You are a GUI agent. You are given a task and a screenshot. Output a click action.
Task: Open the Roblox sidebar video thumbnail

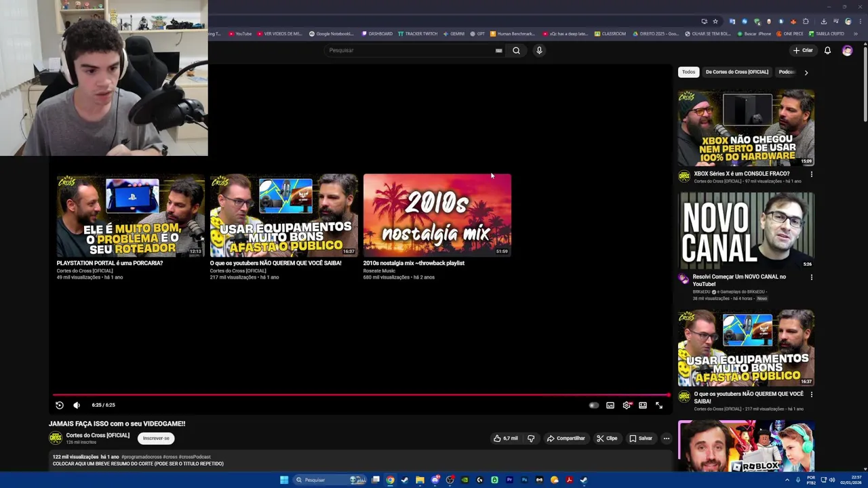coord(746,446)
